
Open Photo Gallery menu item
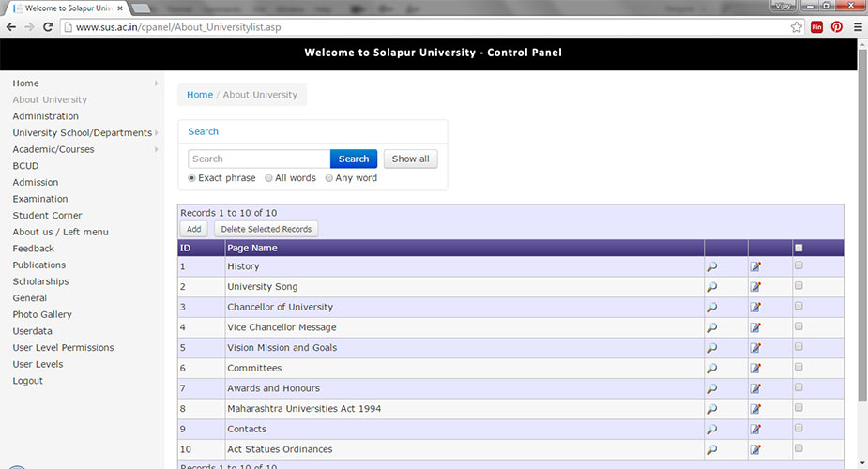(x=42, y=314)
